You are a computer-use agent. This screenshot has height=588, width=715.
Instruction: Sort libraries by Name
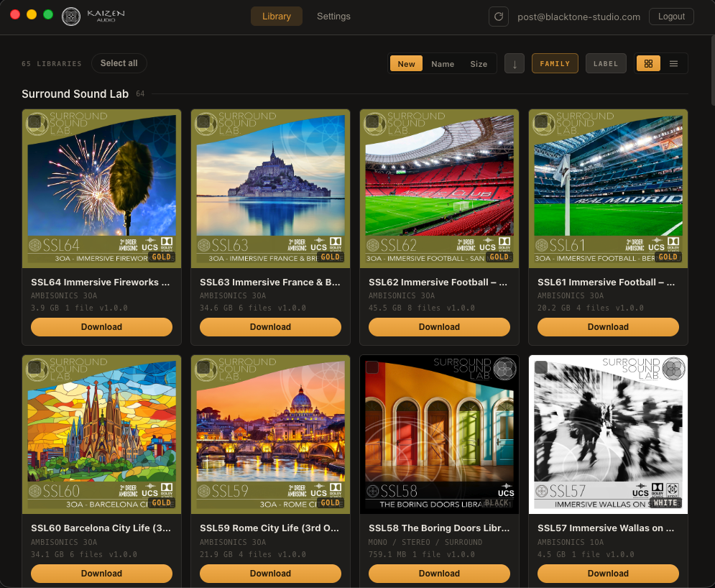(x=443, y=64)
